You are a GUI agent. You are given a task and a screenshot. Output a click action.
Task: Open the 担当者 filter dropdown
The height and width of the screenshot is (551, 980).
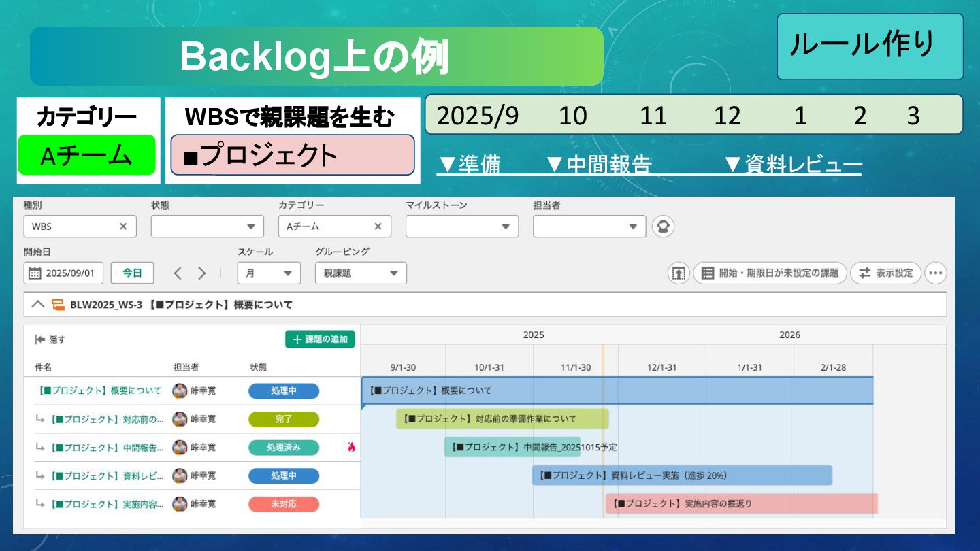[589, 227]
